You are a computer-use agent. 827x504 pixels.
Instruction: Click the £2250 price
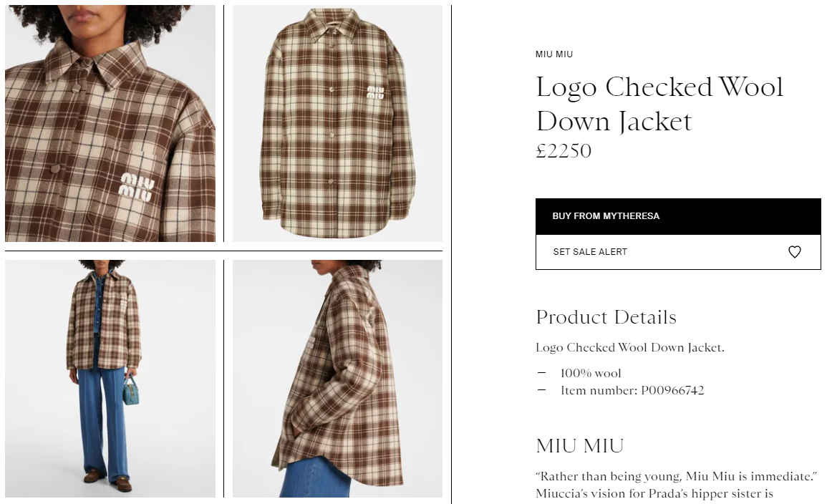(564, 152)
